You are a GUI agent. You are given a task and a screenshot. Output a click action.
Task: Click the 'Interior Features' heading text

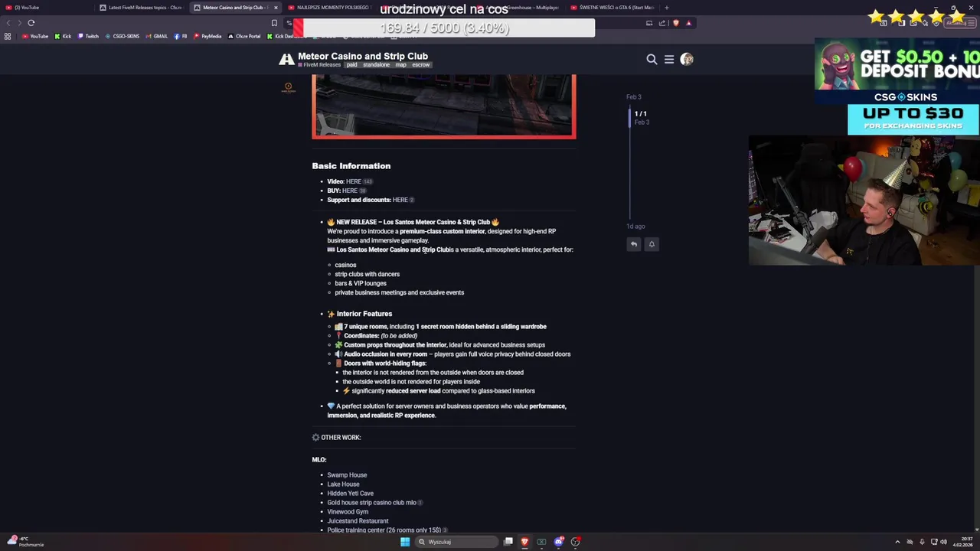364,314
